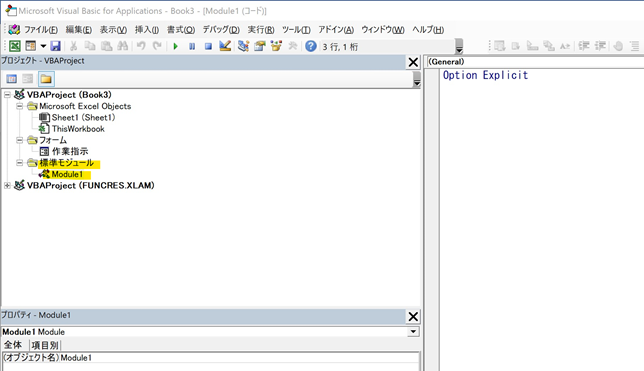Open the Project Explorer toolbar icon
The width and height of the screenshot is (644, 371).
point(244,46)
